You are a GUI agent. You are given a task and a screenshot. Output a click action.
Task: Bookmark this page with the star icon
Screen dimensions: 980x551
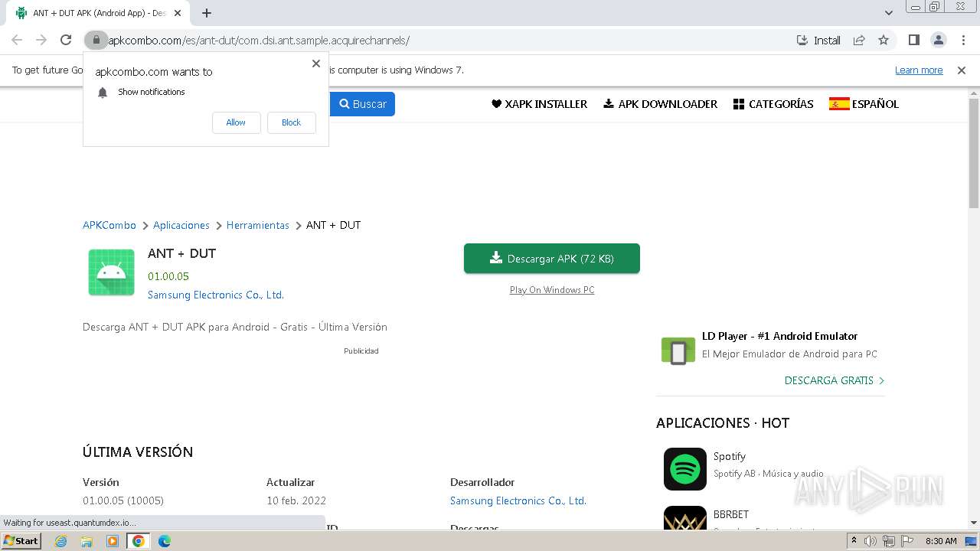tap(884, 40)
